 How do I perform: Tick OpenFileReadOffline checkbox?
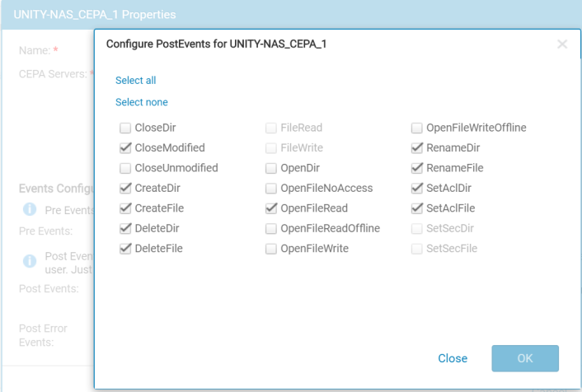coord(271,228)
